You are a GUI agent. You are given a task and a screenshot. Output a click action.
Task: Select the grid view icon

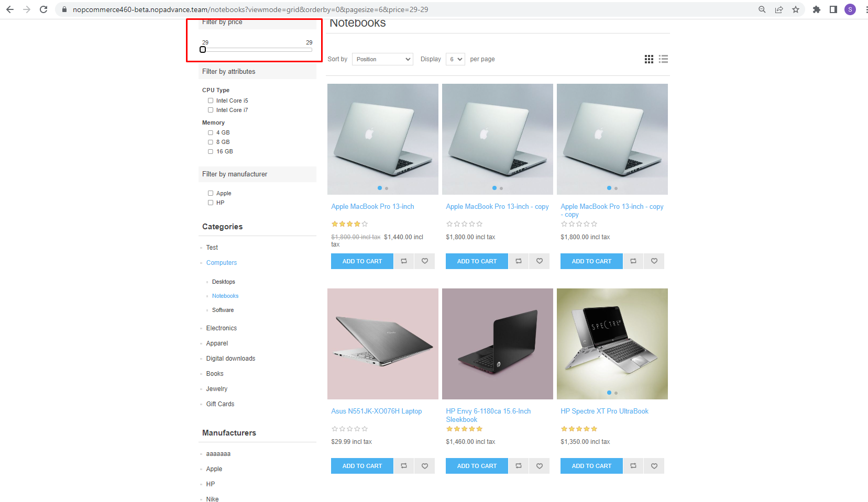click(649, 59)
